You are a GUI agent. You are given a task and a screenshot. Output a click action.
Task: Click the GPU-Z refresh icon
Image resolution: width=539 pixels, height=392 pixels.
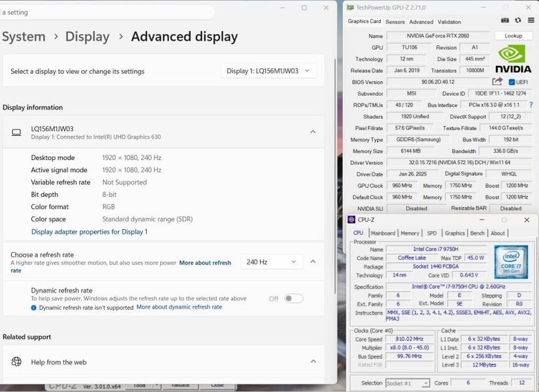tap(517, 21)
